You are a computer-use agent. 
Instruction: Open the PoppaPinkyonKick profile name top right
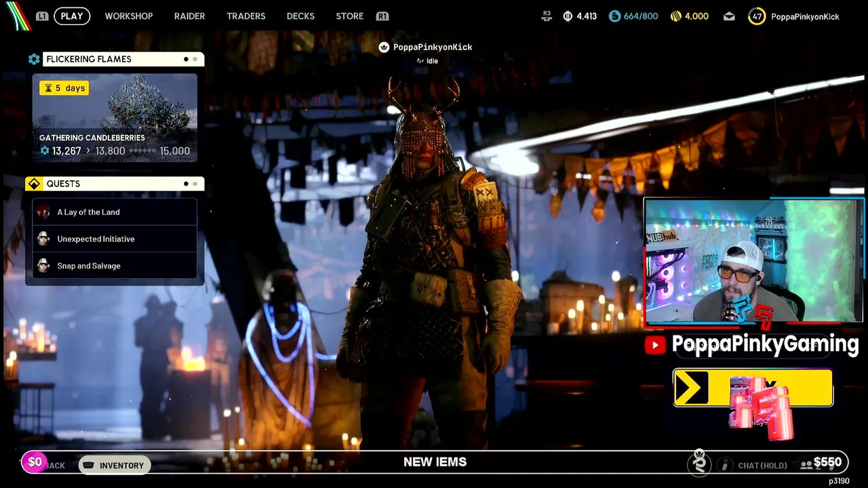coord(805,16)
